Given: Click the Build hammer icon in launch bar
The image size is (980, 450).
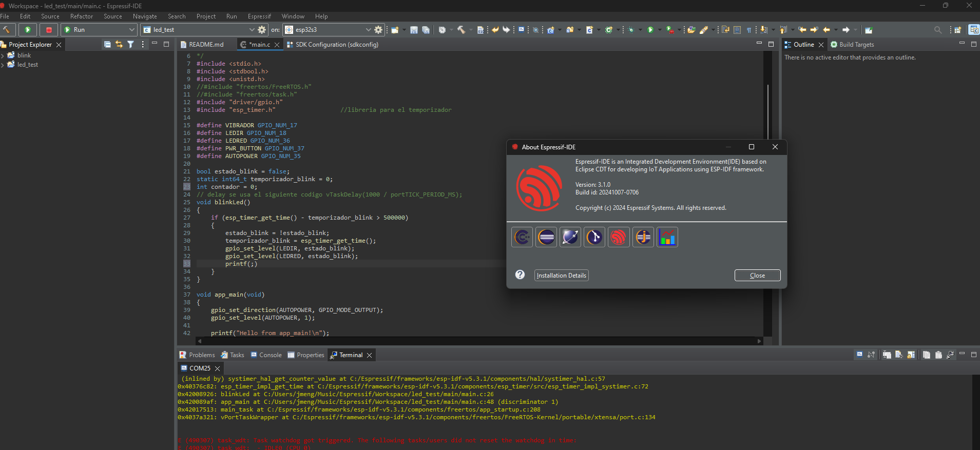Looking at the screenshot, I should click(7, 30).
